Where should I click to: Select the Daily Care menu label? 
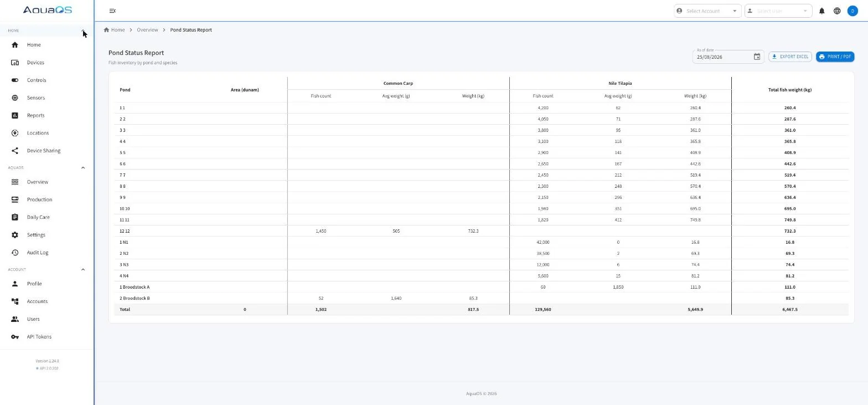click(38, 217)
